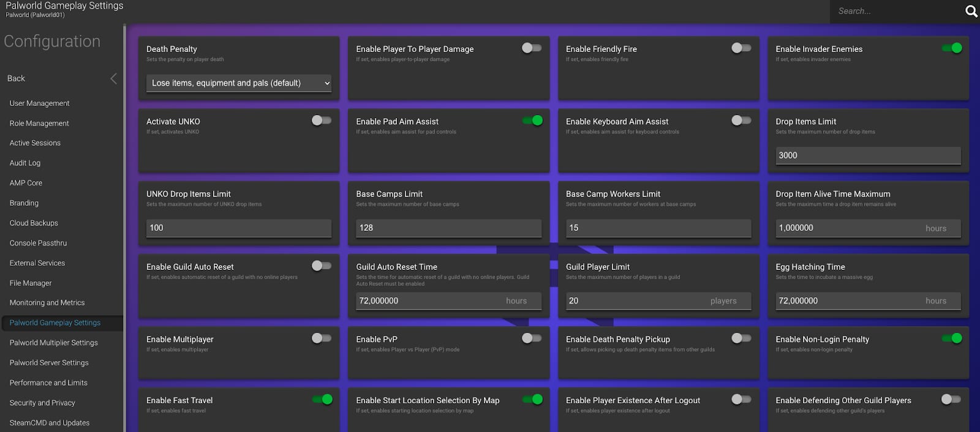Open Cloud Backups section
This screenshot has width=980, height=432.
[34, 223]
